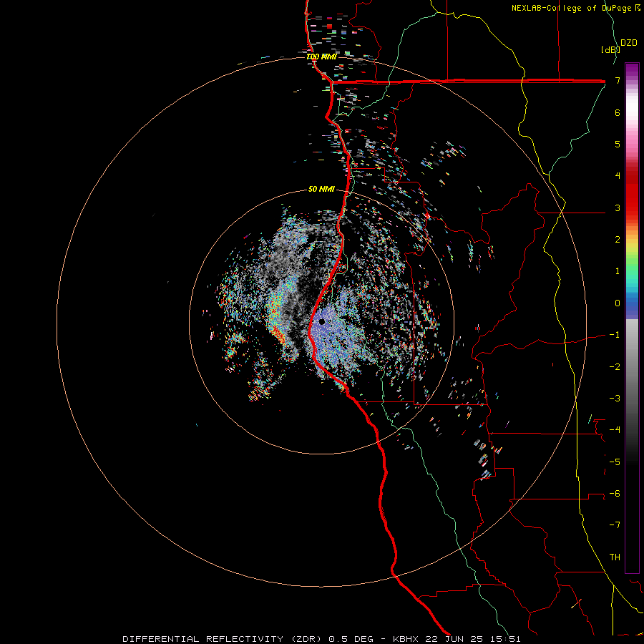Click the black radar site dot

click(x=321, y=321)
